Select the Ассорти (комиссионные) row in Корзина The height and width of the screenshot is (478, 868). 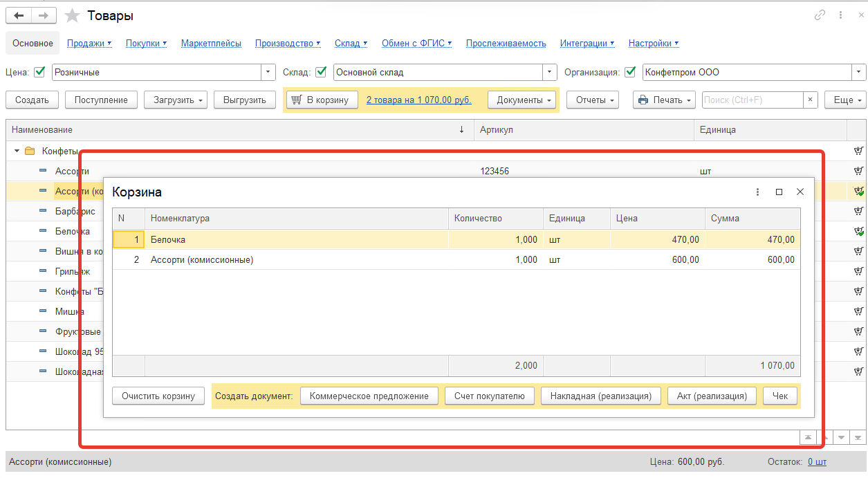pos(456,260)
